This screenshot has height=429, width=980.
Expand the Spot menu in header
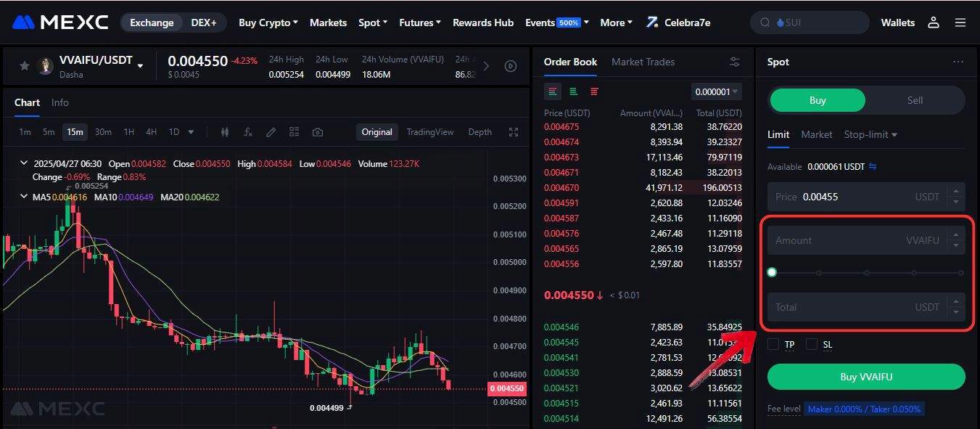coord(374,23)
